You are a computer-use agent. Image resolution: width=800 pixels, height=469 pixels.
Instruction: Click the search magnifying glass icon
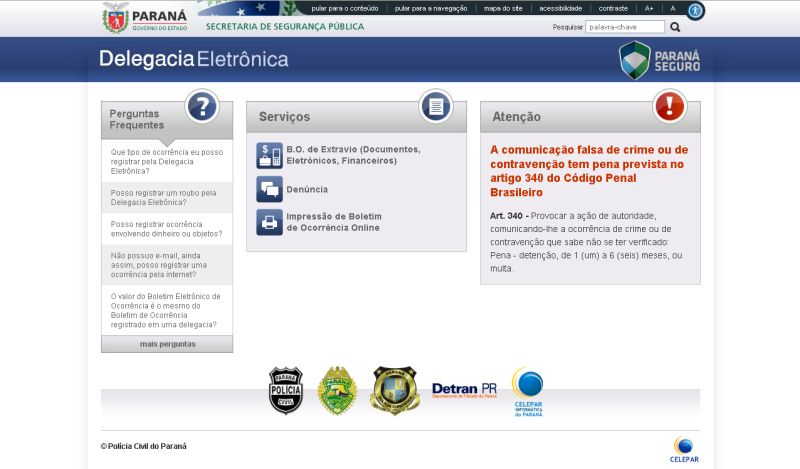(675, 27)
